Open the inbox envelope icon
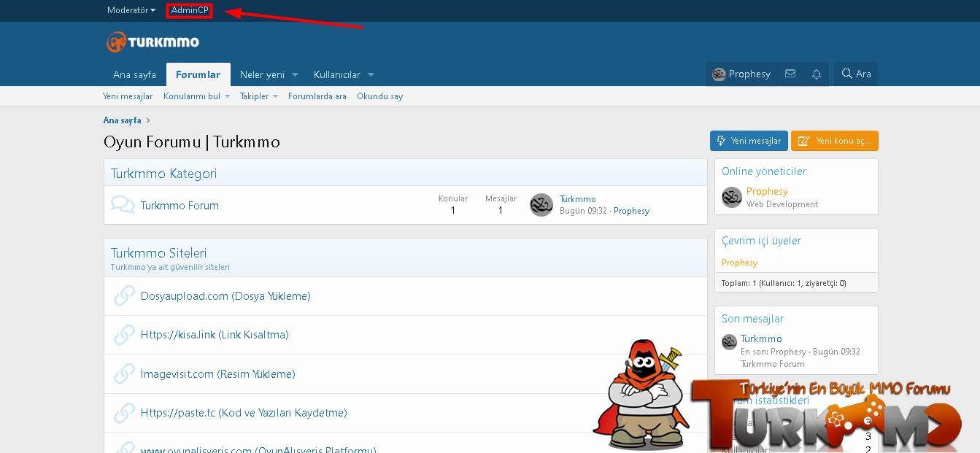This screenshot has width=980, height=453. point(790,74)
